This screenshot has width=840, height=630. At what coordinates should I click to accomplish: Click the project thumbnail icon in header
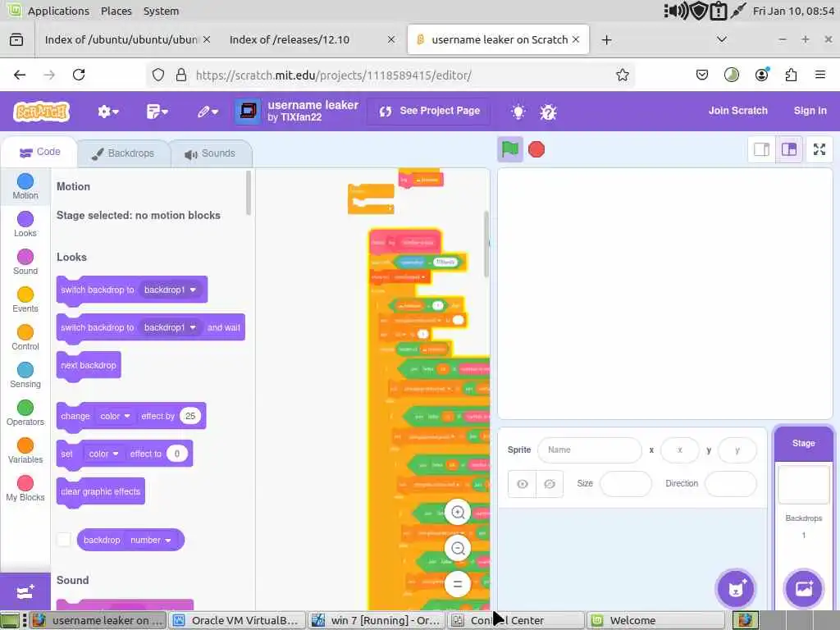coord(248,111)
